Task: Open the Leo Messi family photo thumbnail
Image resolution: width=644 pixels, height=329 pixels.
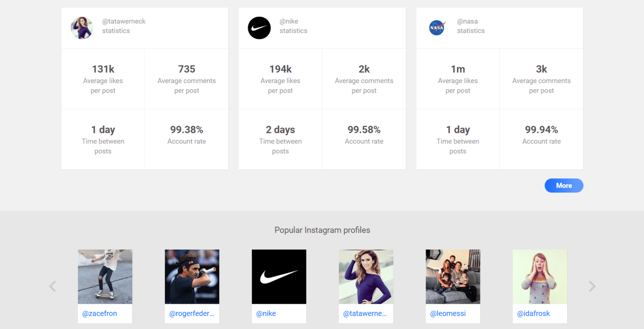Action: [453, 277]
